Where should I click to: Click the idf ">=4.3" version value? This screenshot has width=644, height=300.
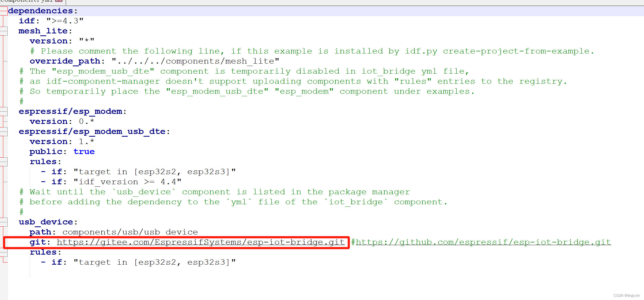[65, 21]
